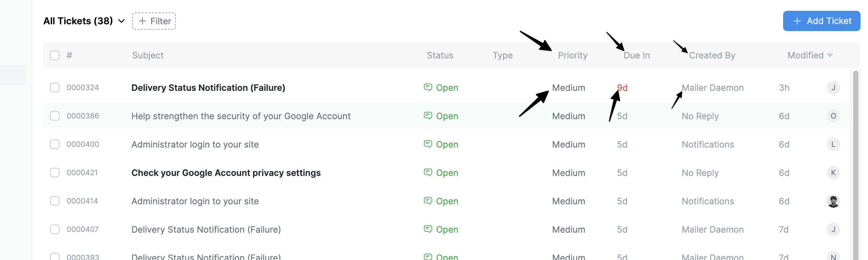This screenshot has width=868, height=260.
Task: Open the Filter options
Action: [154, 21]
